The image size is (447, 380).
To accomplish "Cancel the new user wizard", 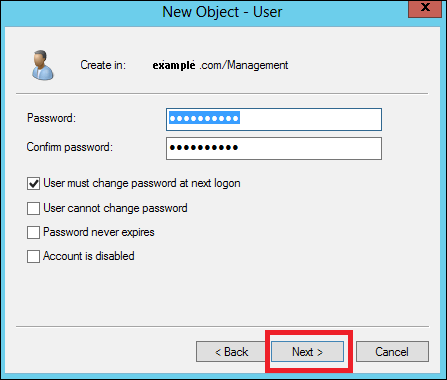I will [392, 352].
